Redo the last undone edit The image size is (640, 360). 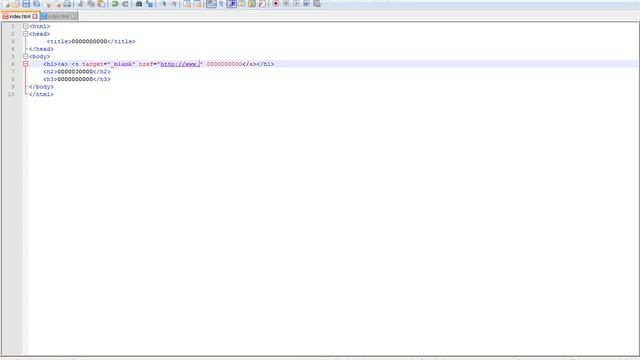pos(125,4)
